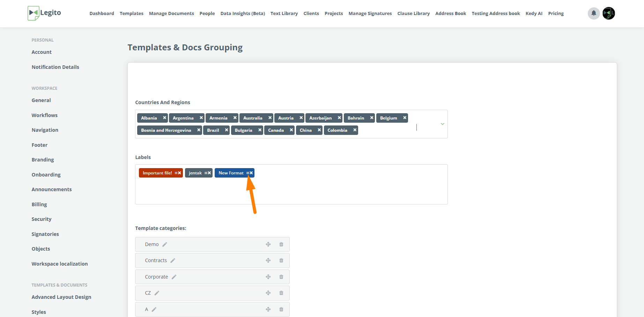The width and height of the screenshot is (644, 317).
Task: Edit the A category name
Action: pyautogui.click(x=154, y=309)
